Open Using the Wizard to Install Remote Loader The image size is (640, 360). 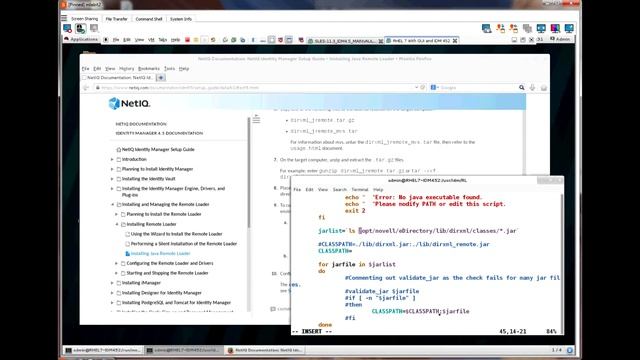[x=176, y=234]
